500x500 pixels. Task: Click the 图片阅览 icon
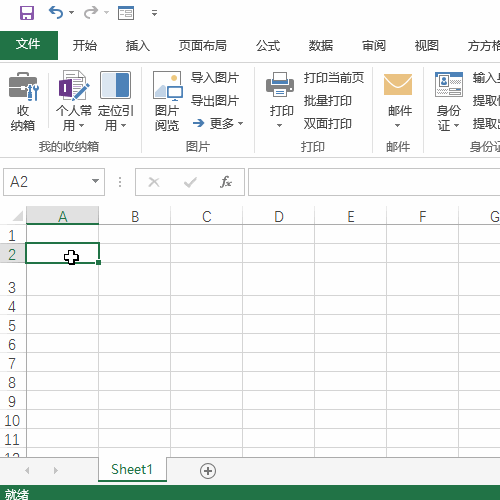168,86
